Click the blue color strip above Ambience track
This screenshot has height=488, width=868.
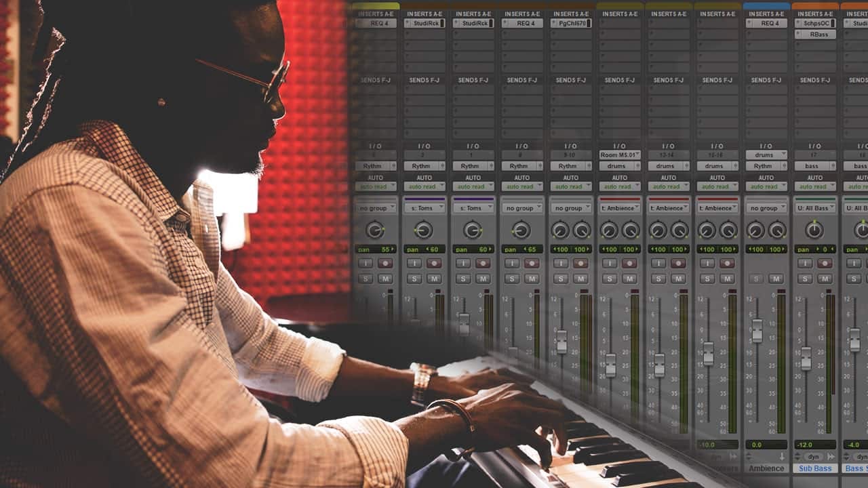766,5
